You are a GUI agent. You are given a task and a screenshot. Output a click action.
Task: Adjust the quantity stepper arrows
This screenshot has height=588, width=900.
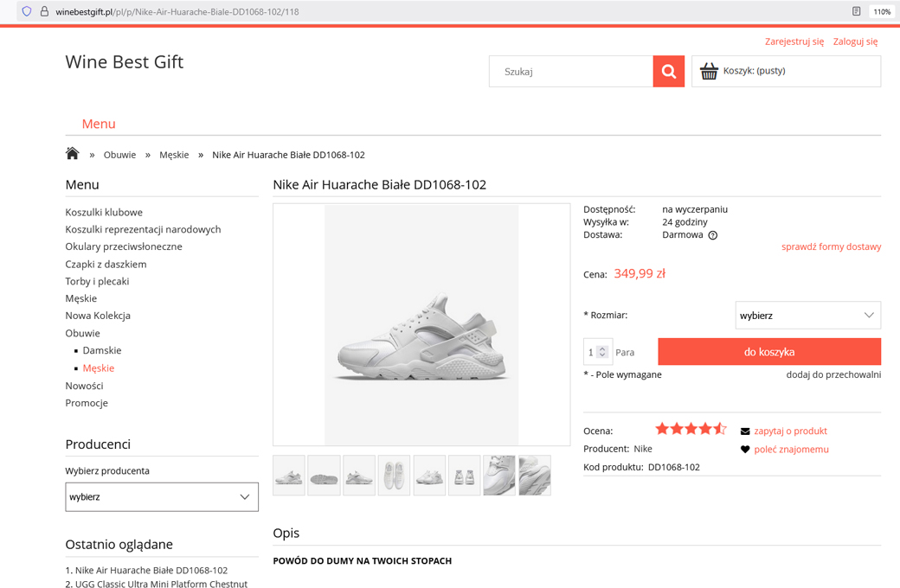602,352
